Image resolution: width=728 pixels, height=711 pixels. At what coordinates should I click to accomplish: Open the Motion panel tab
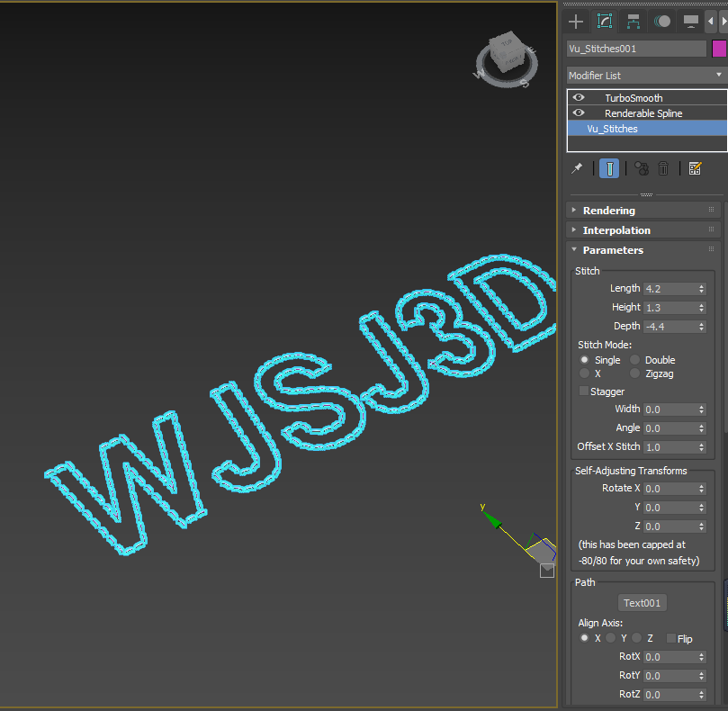(x=662, y=21)
